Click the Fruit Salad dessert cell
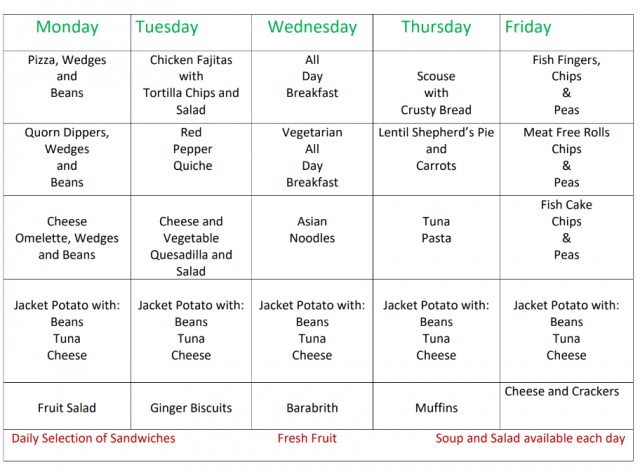This screenshot has width=640, height=472. (67, 408)
